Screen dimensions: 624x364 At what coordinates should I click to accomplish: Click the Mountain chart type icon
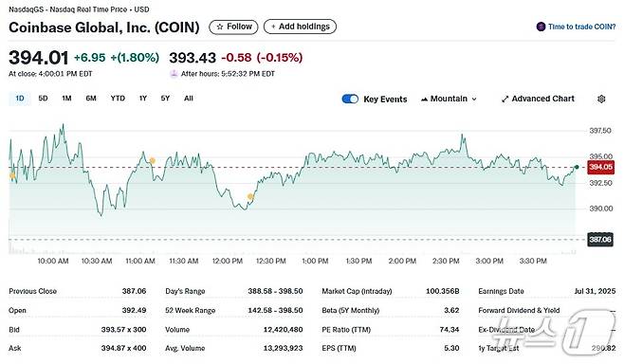coord(424,99)
